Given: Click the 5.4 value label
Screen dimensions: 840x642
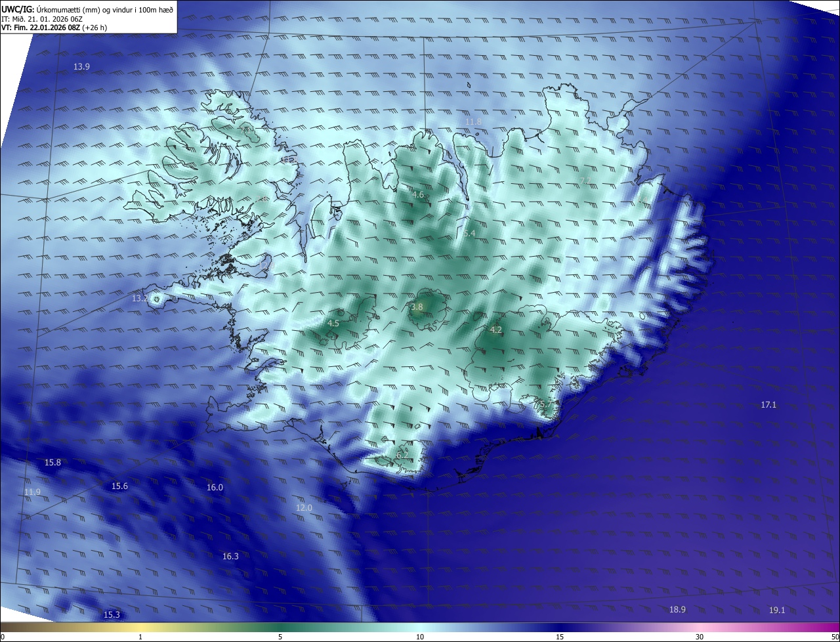Looking at the screenshot, I should [x=469, y=233].
